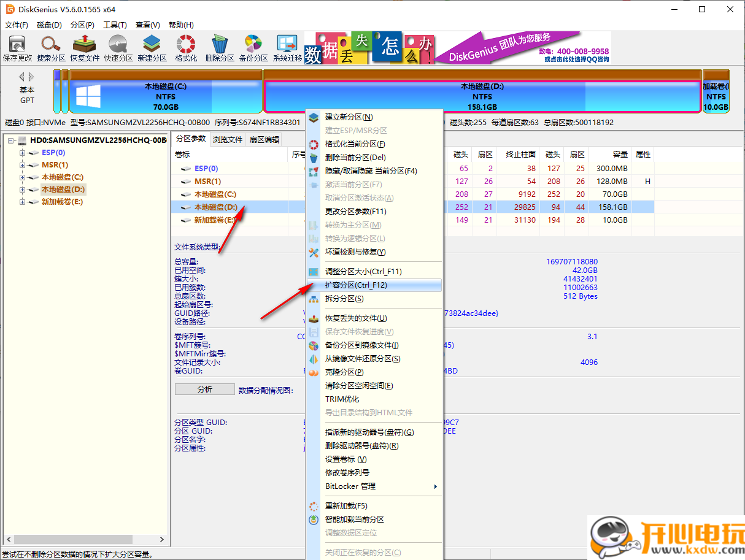Image resolution: width=745 pixels, height=560 pixels.
Task: Expand the MSR(1) tree node
Action: [x=22, y=164]
